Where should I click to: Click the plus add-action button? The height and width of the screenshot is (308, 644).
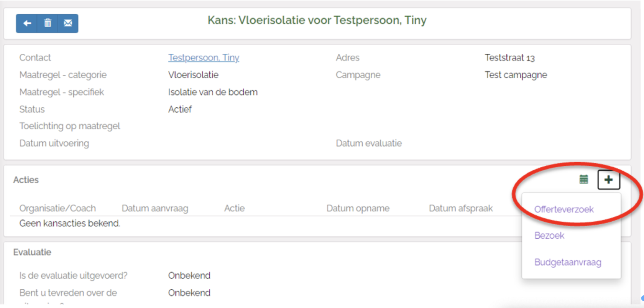[x=608, y=180]
